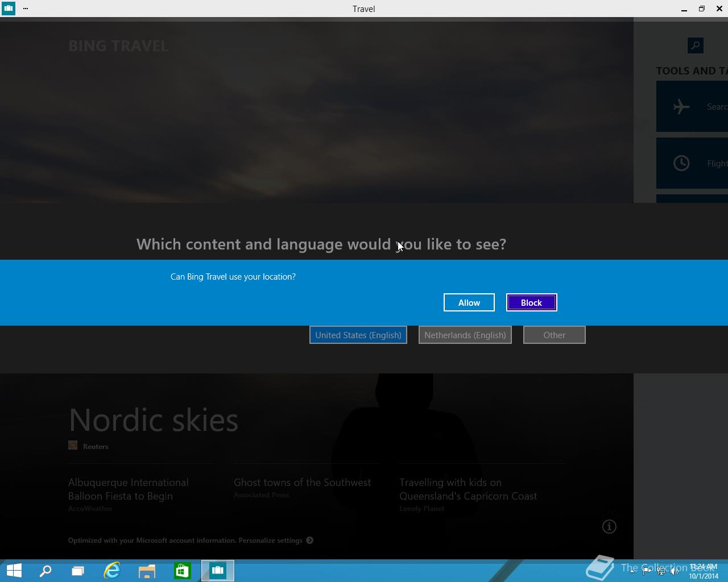Open Windows Start button
The width and height of the screenshot is (728, 582).
click(x=14, y=571)
